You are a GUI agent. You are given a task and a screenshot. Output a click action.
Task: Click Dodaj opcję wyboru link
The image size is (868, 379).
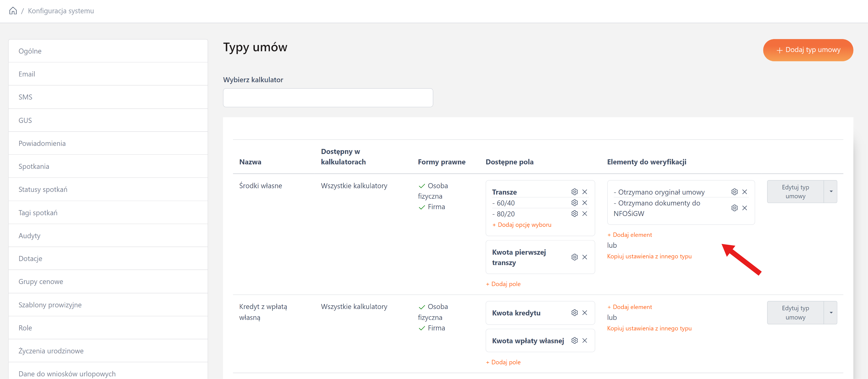tap(522, 225)
